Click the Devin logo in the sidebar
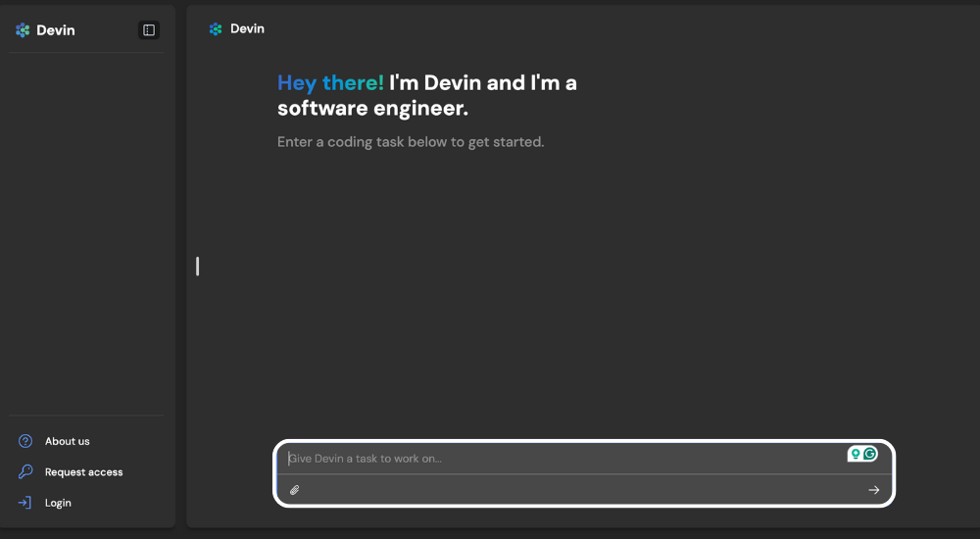This screenshot has width=980, height=539. [x=23, y=30]
